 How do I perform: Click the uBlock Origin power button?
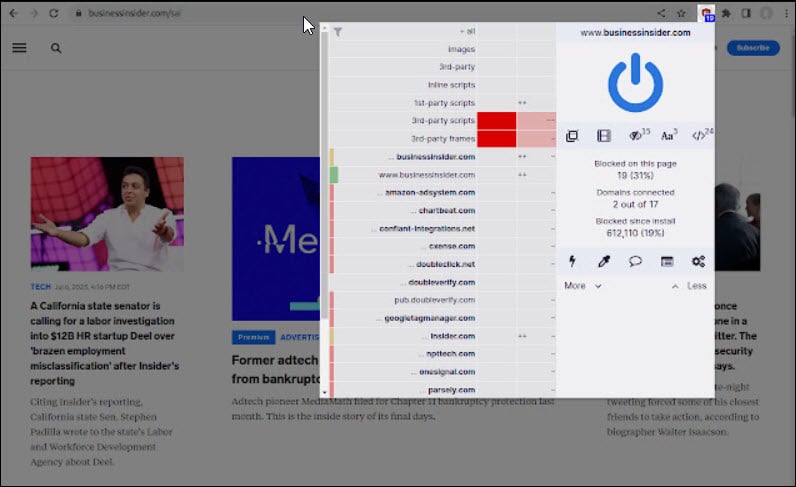tap(635, 82)
